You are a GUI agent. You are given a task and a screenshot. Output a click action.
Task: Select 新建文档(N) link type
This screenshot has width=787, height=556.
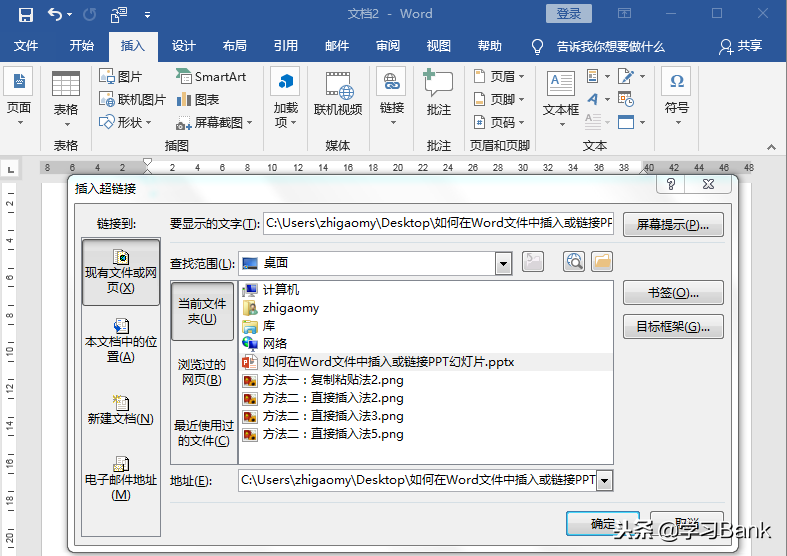point(121,410)
